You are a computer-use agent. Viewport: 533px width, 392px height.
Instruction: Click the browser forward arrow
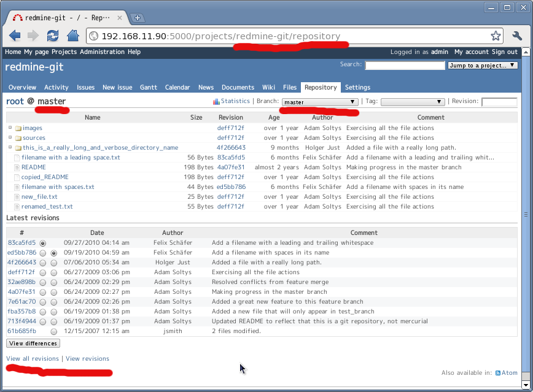(33, 36)
